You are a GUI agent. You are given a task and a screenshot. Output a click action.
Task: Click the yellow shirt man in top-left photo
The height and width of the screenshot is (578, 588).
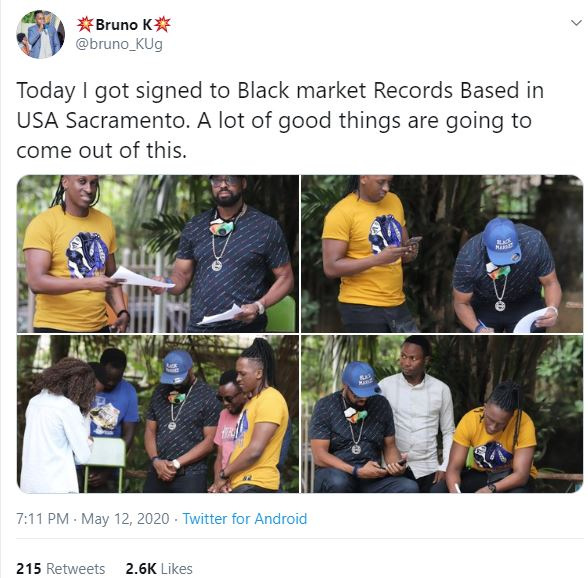click(73, 254)
